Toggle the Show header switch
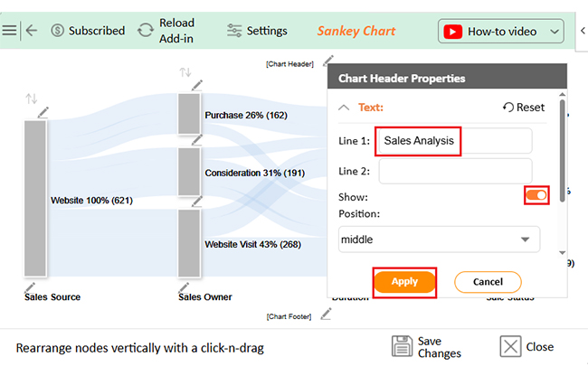The width and height of the screenshot is (588, 376). coord(536,195)
